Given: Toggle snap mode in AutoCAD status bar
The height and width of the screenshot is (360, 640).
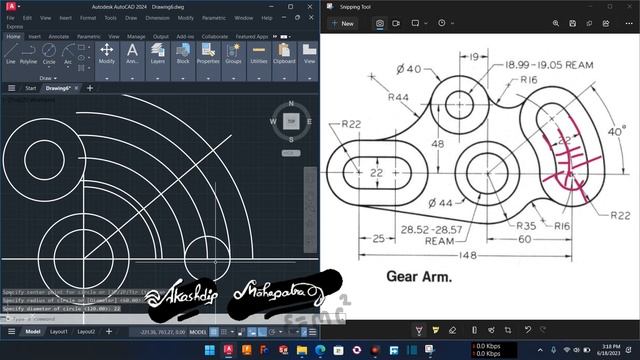Looking at the screenshot, I should (224, 332).
